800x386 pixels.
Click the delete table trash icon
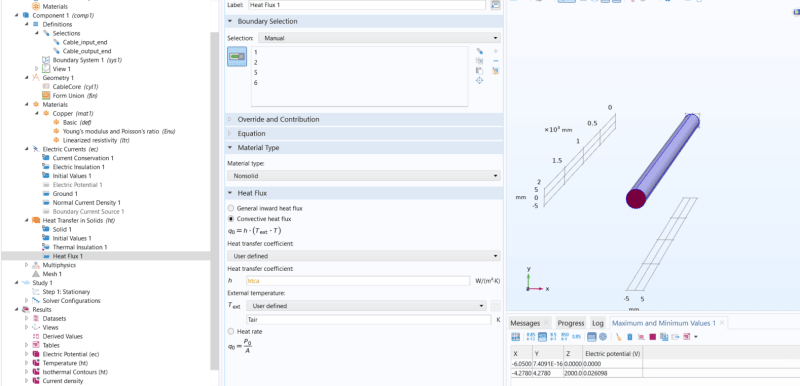pos(630,337)
